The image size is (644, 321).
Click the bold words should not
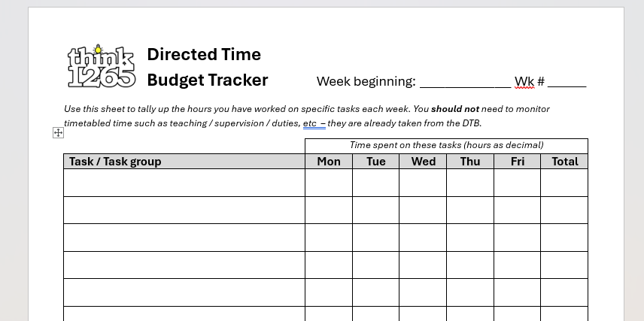click(x=455, y=109)
